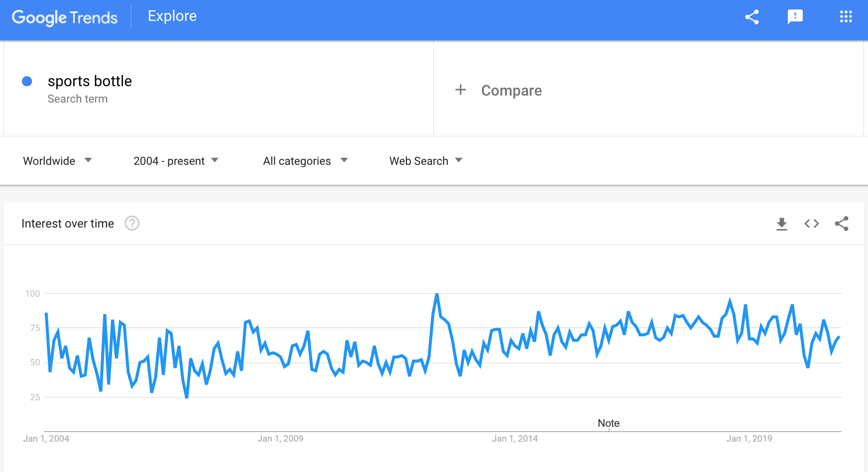Open the Web Search type dropdown
Screen dimensions: 868x472
pyautogui.click(x=426, y=161)
